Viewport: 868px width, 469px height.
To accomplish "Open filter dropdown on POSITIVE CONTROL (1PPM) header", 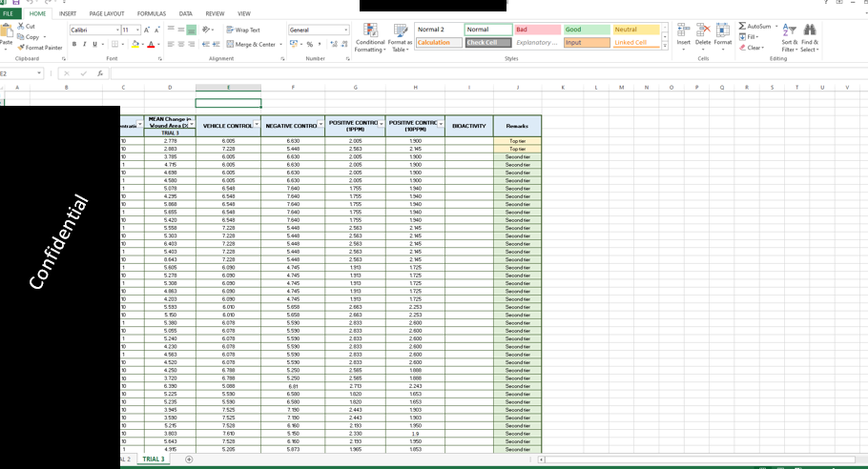I will [382, 124].
